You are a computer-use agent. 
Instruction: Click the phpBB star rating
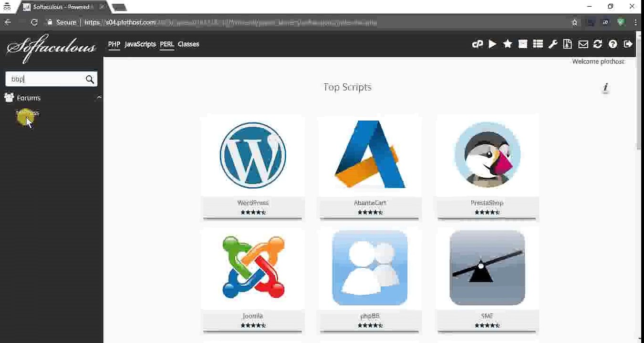tap(370, 325)
